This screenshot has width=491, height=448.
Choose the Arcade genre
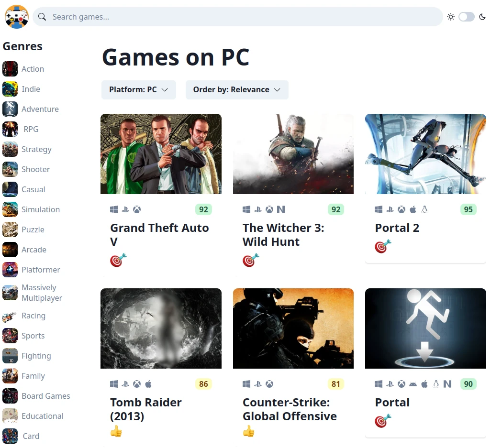tap(34, 250)
